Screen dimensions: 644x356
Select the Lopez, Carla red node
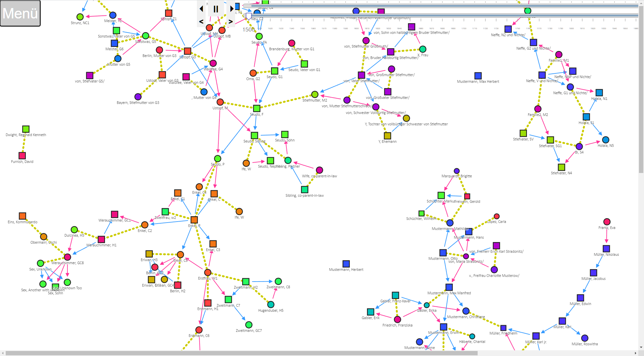point(497,216)
